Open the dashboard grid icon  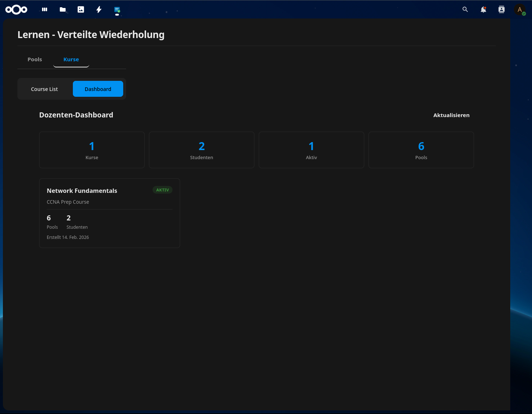coord(44,9)
